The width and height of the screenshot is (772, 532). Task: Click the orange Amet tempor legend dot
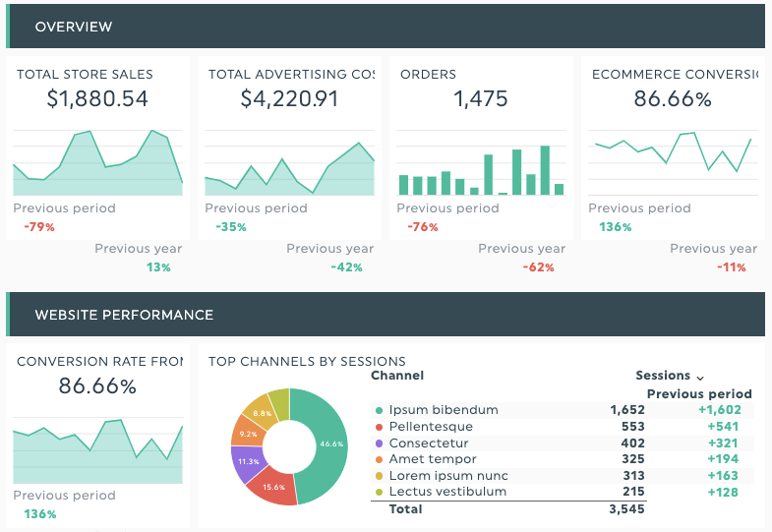(x=379, y=459)
